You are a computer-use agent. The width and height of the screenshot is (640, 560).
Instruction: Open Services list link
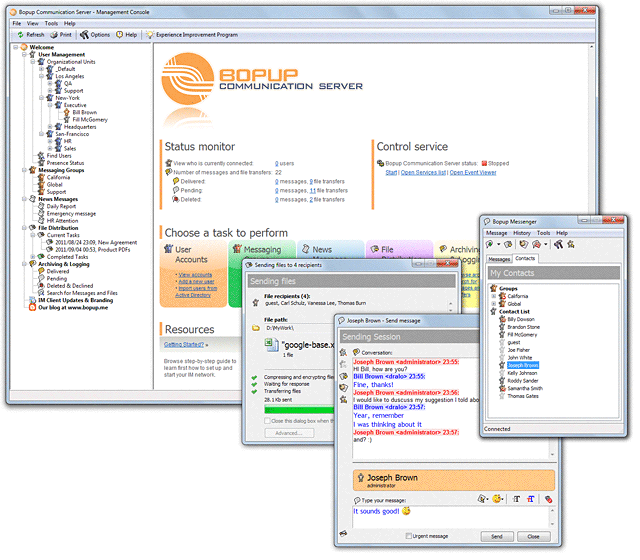(x=424, y=173)
